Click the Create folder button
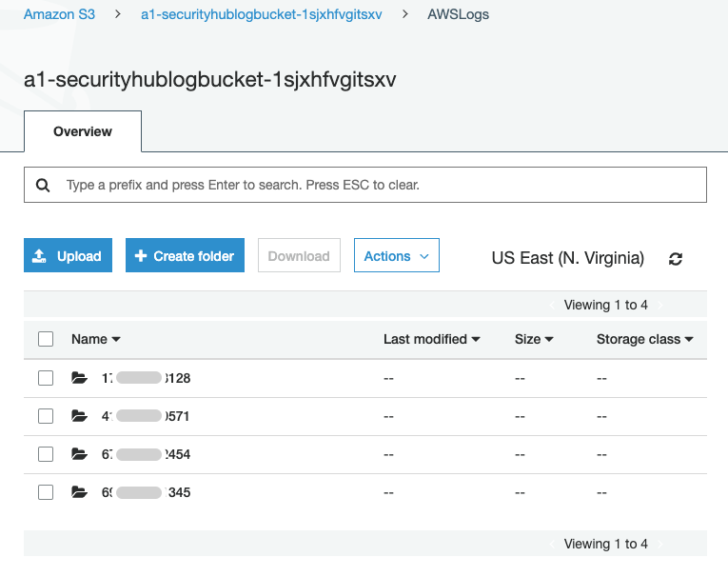Image resolution: width=728 pixels, height=577 pixels. 185,255
